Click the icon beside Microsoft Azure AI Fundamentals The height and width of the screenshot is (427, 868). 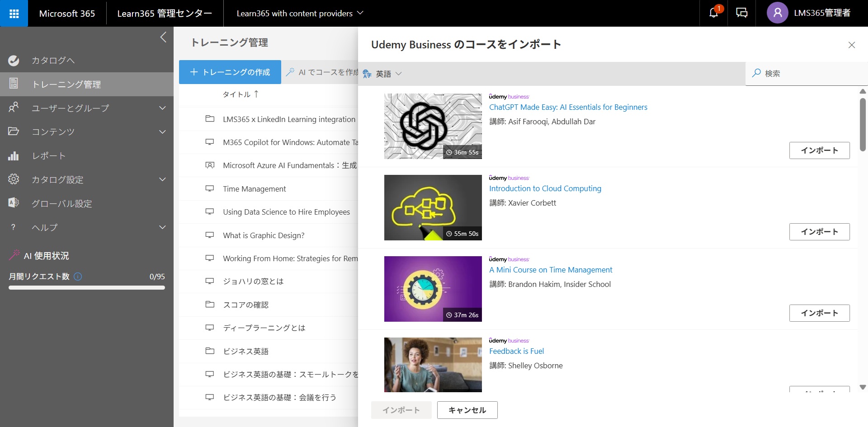pyautogui.click(x=210, y=165)
